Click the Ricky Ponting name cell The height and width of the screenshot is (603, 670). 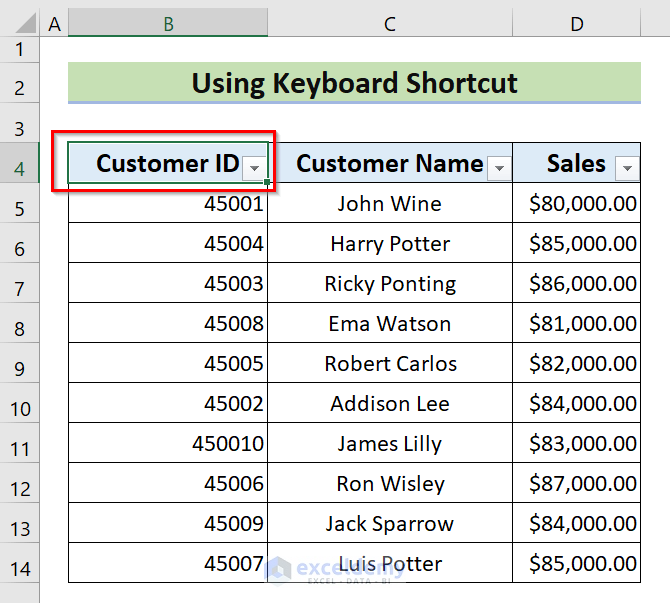point(390,284)
